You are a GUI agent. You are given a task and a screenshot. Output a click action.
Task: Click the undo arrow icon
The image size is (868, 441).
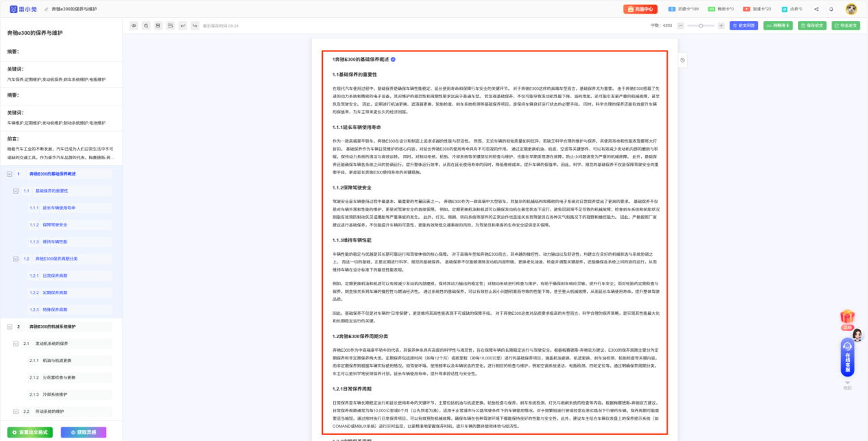click(183, 25)
